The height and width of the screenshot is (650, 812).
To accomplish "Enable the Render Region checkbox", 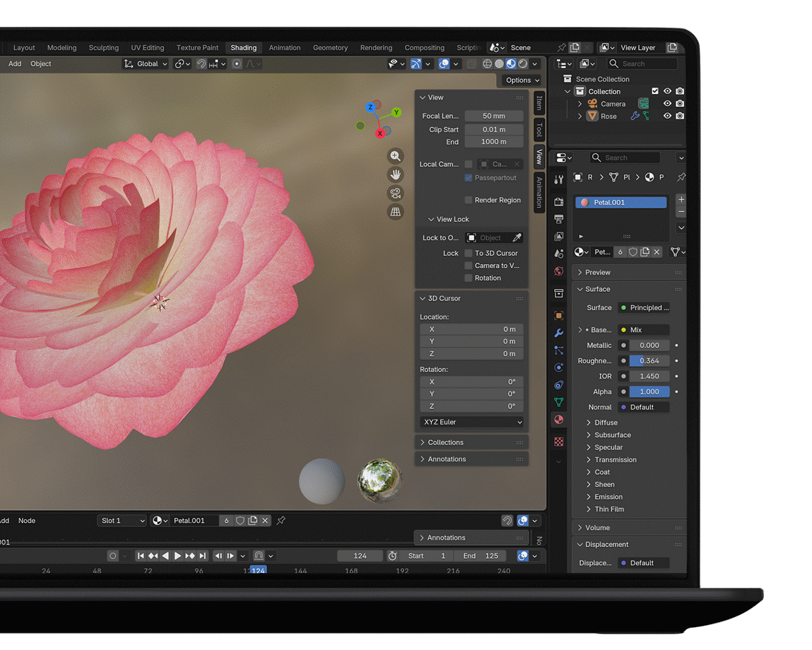I will click(469, 200).
